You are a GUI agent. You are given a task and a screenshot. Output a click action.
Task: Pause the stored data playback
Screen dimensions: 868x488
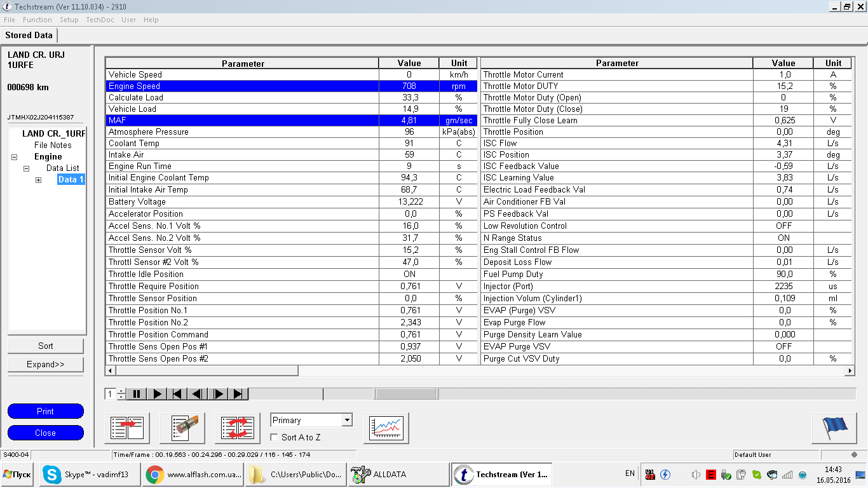(137, 394)
